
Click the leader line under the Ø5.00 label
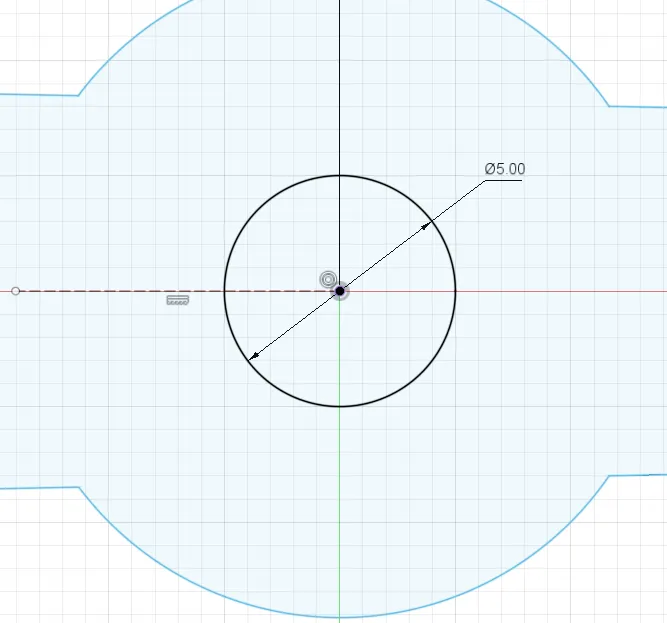tap(503, 180)
